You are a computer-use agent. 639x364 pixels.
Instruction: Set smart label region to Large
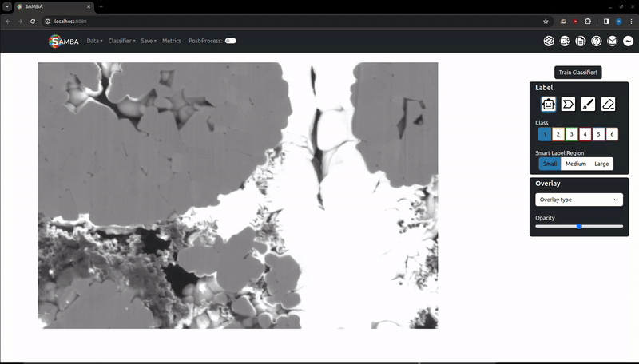coord(601,164)
